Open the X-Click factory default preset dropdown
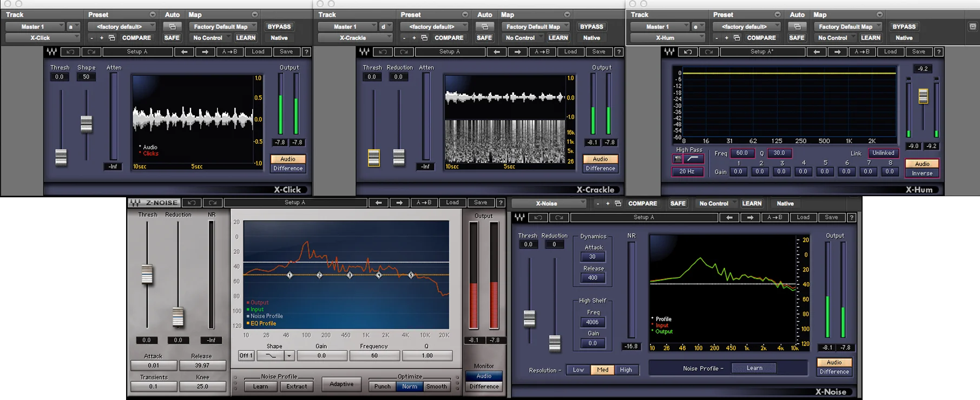The width and height of the screenshot is (980, 400). point(122,26)
